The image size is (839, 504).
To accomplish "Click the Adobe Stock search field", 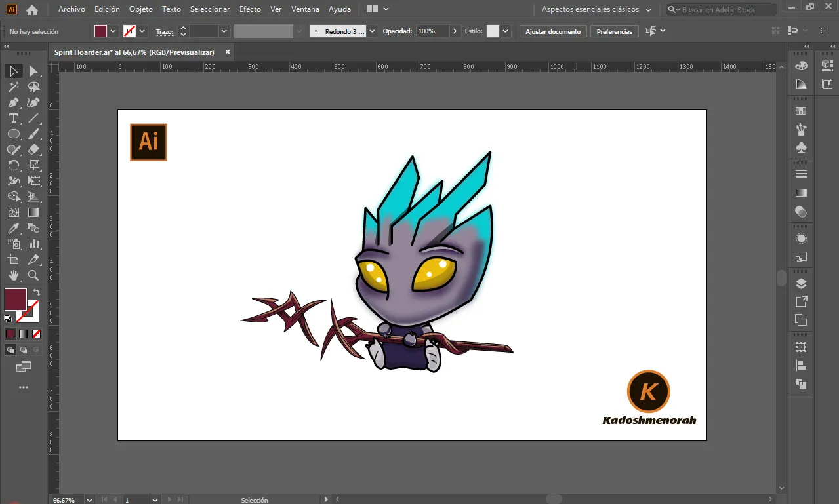I will [x=722, y=10].
